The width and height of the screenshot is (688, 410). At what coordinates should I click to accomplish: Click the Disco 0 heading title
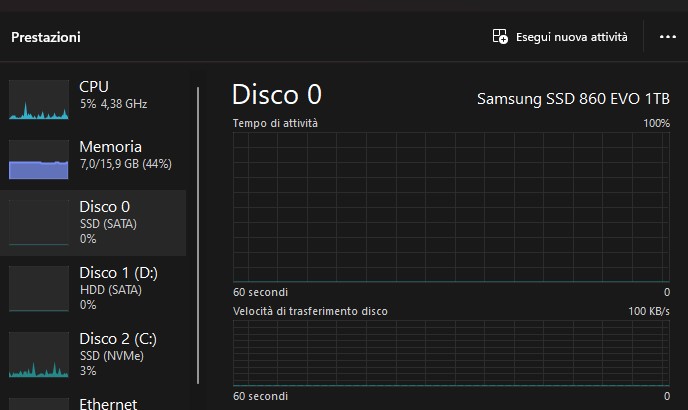pos(277,95)
